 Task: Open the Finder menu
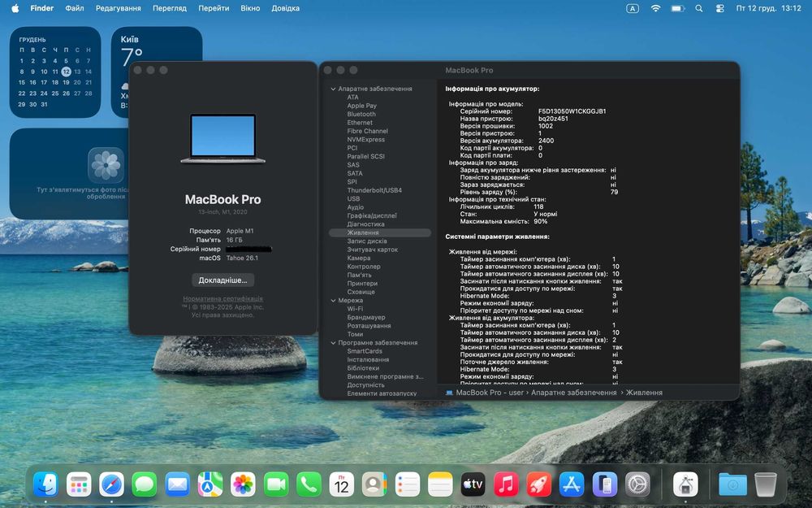pos(42,8)
